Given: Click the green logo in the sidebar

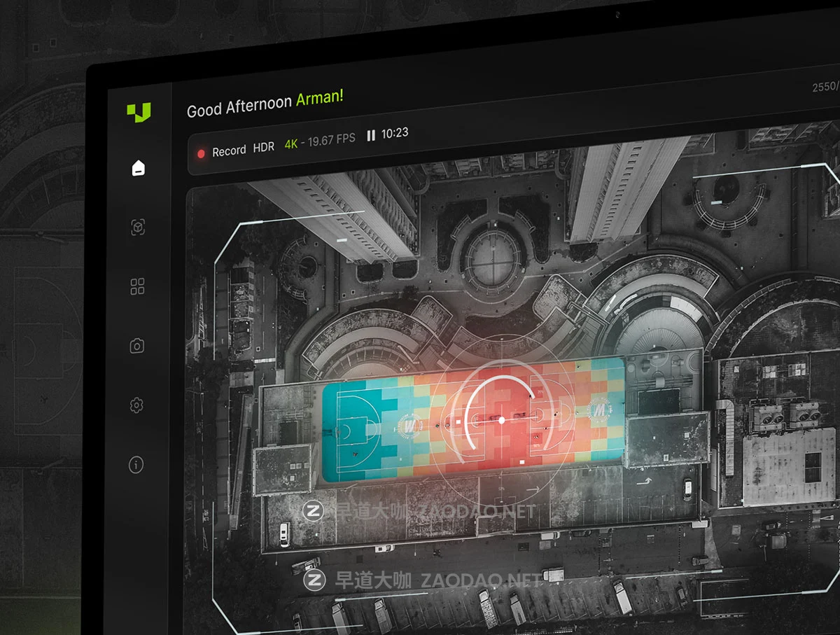Looking at the screenshot, I should 139,112.
